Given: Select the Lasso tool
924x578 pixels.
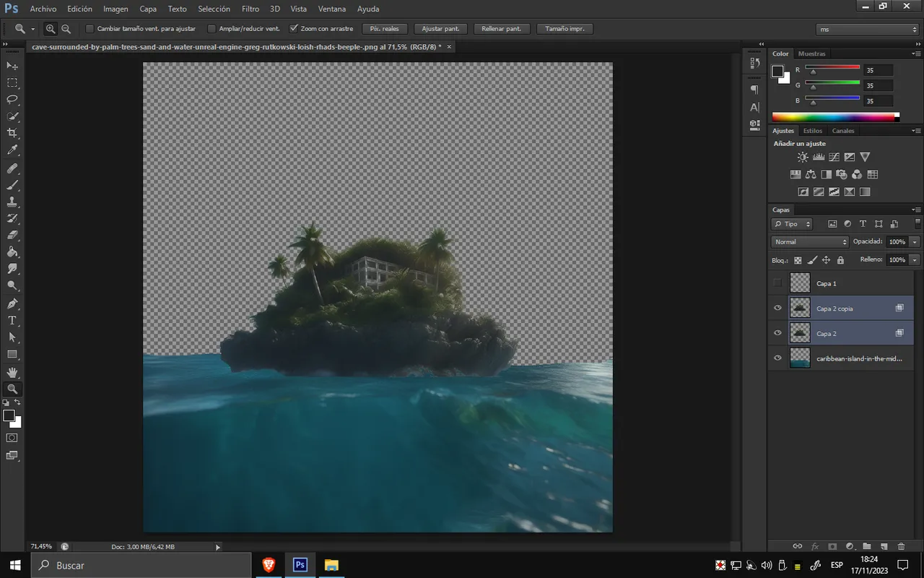Looking at the screenshot, I should [x=12, y=99].
